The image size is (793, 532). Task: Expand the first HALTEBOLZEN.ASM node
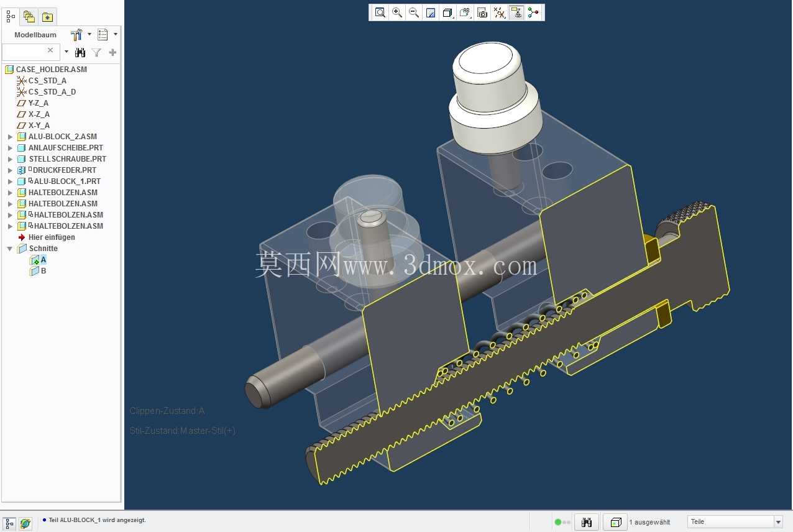point(10,193)
